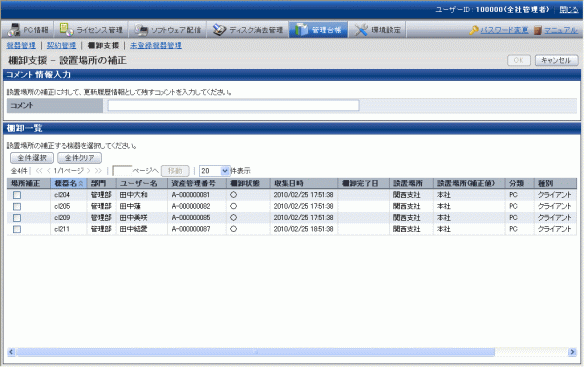Open the PC情報 tab
Image resolution: width=584 pixels, height=367 pixels.
pos(28,30)
